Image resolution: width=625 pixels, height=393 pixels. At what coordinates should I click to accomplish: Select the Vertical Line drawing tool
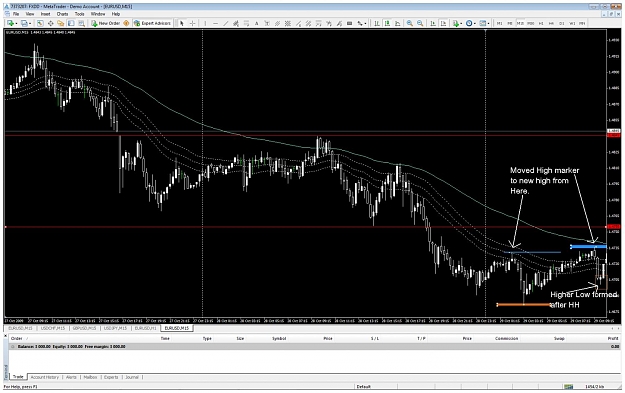pyautogui.click(x=205, y=24)
